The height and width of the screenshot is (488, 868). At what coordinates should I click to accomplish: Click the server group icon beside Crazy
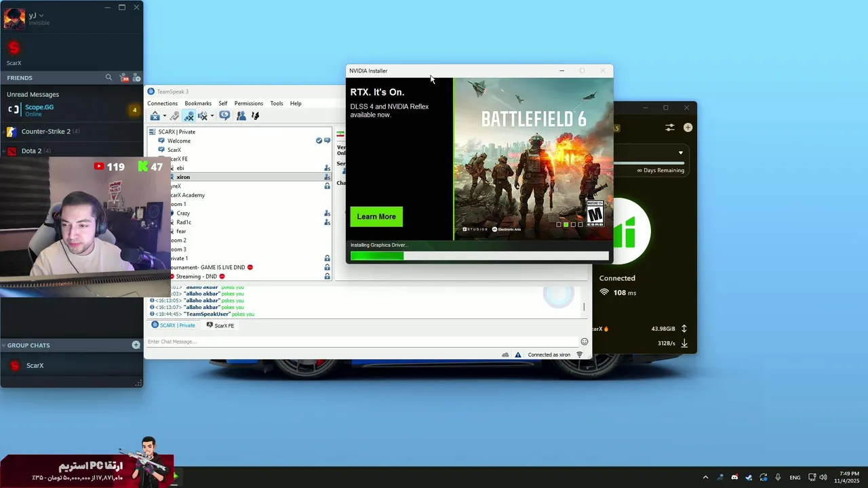pyautogui.click(x=327, y=213)
